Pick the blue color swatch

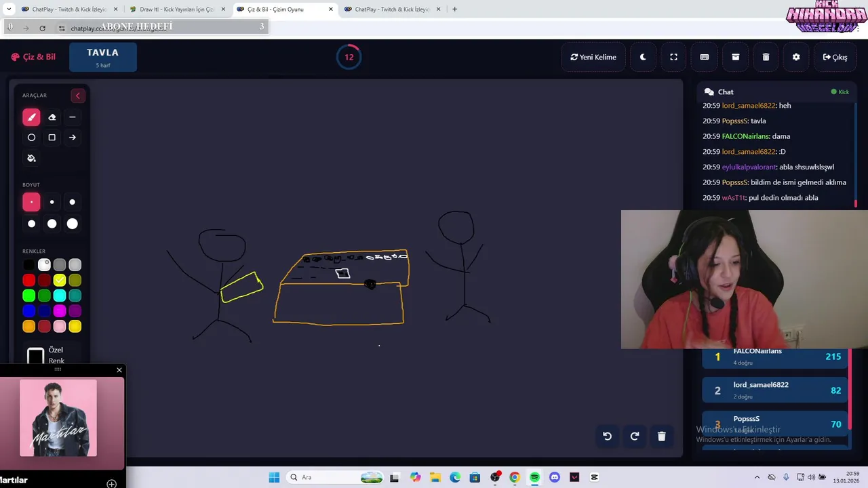(28, 311)
